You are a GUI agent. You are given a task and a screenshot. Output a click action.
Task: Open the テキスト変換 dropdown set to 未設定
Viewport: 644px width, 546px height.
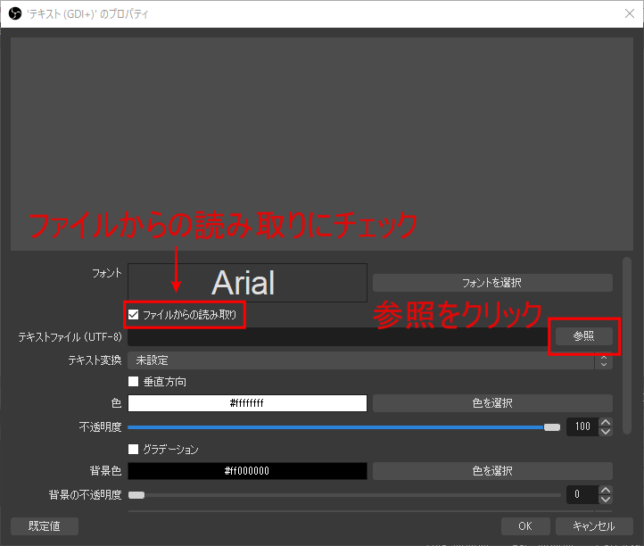click(x=370, y=360)
